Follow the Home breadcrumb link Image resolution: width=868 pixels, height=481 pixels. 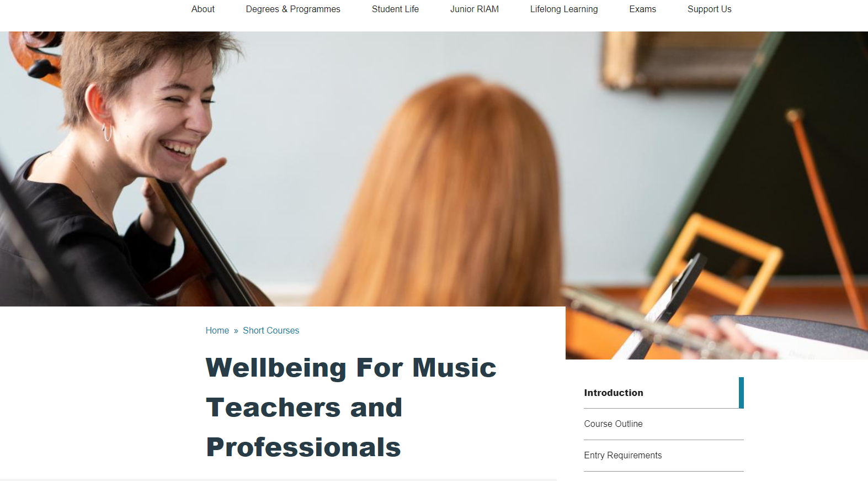[217, 330]
